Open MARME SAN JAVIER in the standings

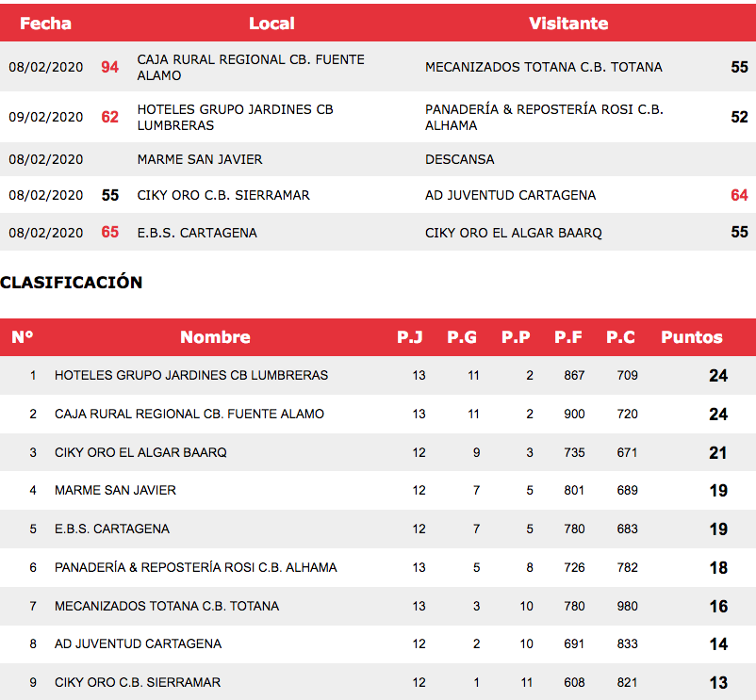pyautogui.click(x=115, y=490)
